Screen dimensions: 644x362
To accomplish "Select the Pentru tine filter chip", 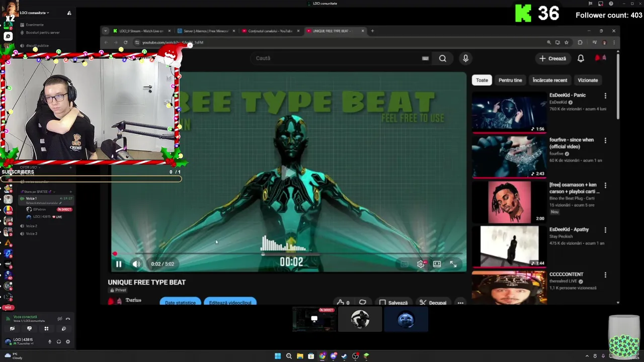I will click(510, 80).
